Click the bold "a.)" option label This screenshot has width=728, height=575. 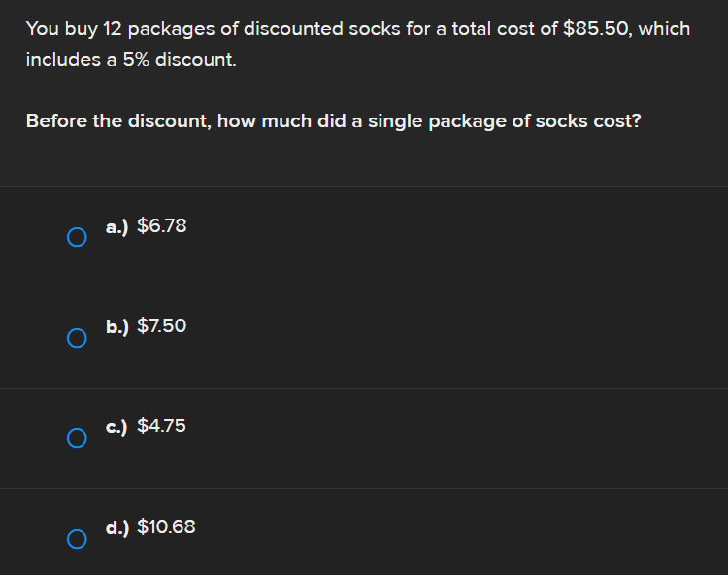click(117, 226)
